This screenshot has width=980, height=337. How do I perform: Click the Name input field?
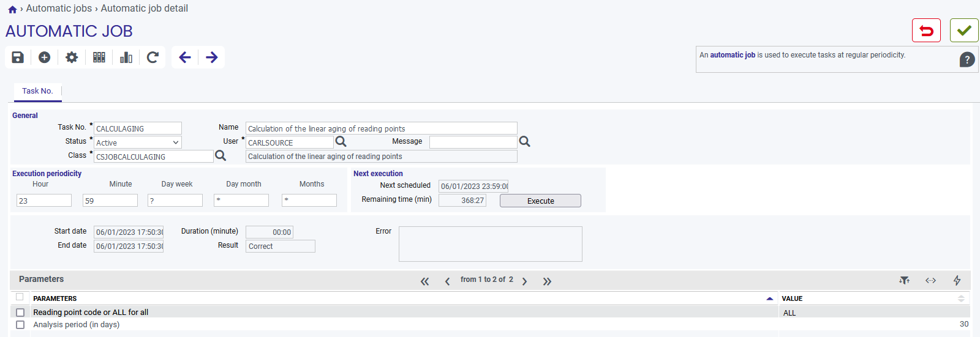[x=381, y=128]
